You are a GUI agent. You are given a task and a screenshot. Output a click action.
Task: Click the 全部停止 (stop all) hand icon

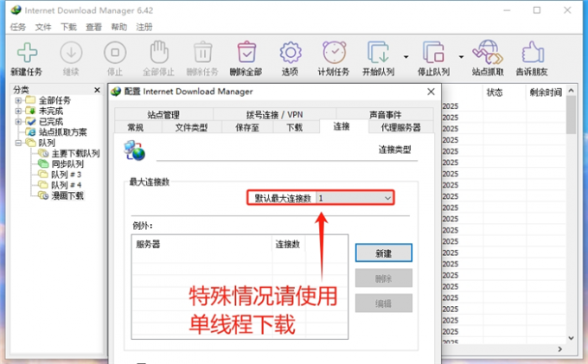[159, 52]
